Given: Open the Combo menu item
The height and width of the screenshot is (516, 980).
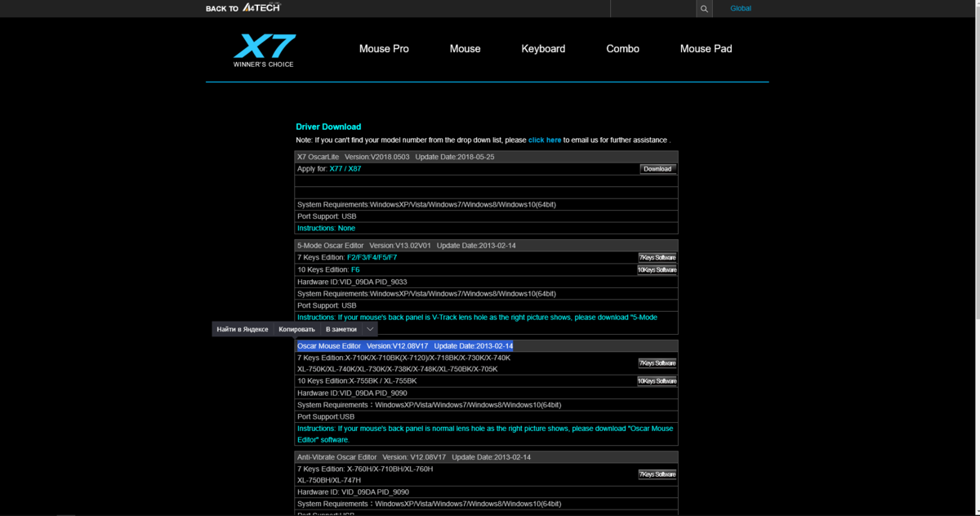Looking at the screenshot, I should coord(622,49).
